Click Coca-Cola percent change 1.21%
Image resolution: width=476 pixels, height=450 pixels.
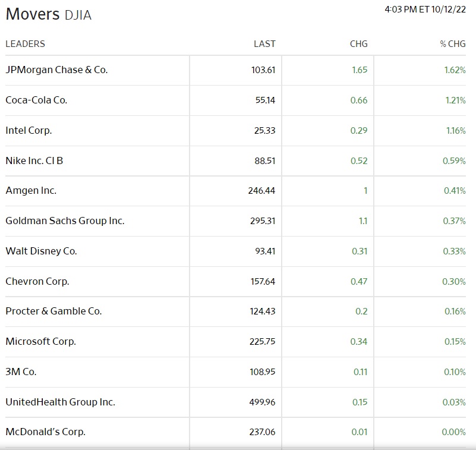click(x=456, y=100)
